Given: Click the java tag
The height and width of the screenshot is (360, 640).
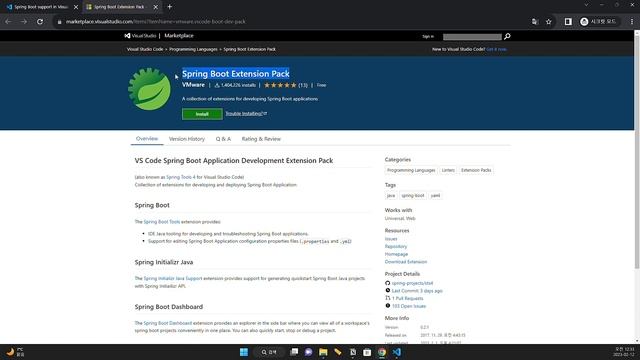Looking at the screenshot, I should pos(391,196).
